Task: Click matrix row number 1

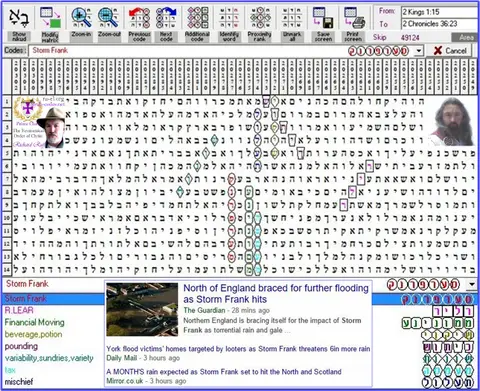Action: click(7, 102)
